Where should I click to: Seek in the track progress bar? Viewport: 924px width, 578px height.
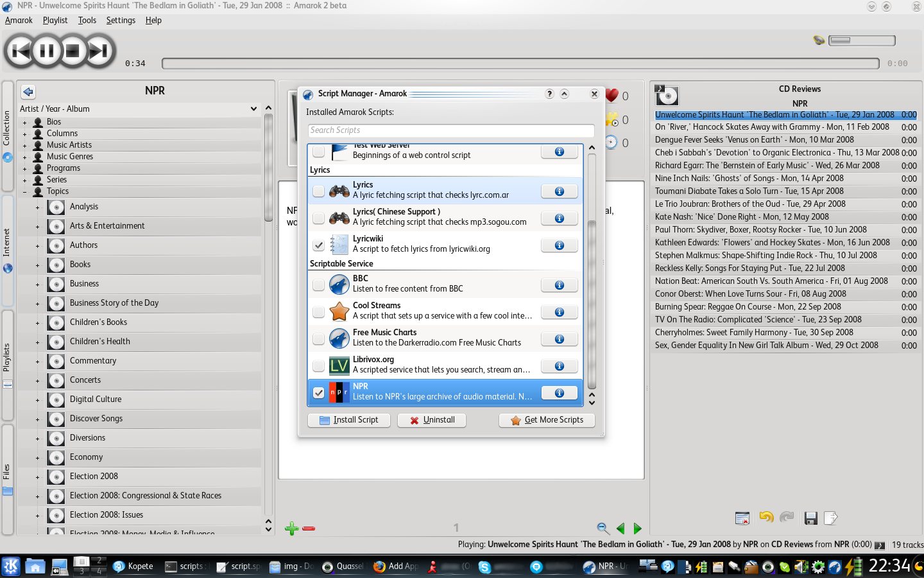tap(520, 64)
